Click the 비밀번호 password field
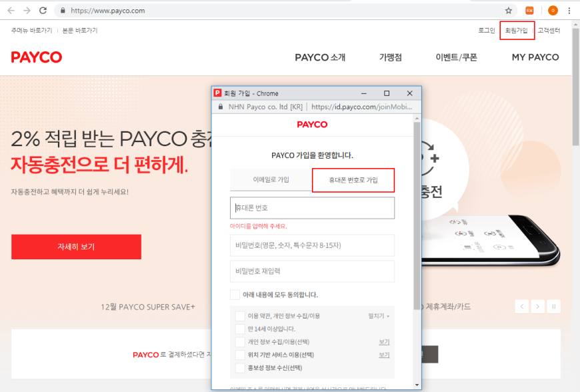 coord(312,245)
